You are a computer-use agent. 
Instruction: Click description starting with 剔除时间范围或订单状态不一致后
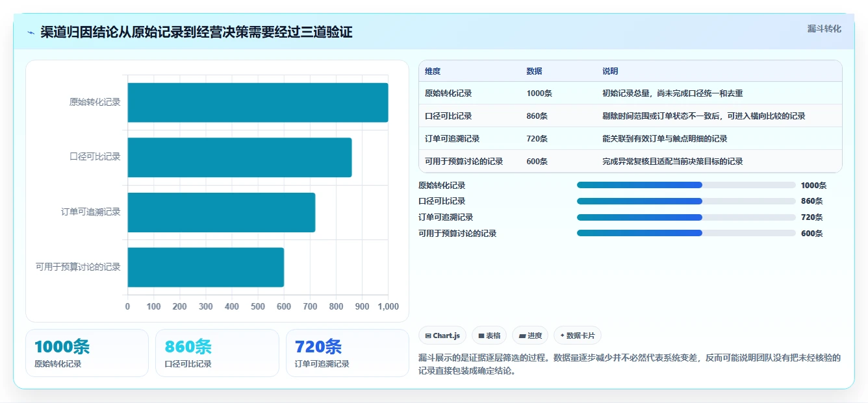[x=704, y=116]
